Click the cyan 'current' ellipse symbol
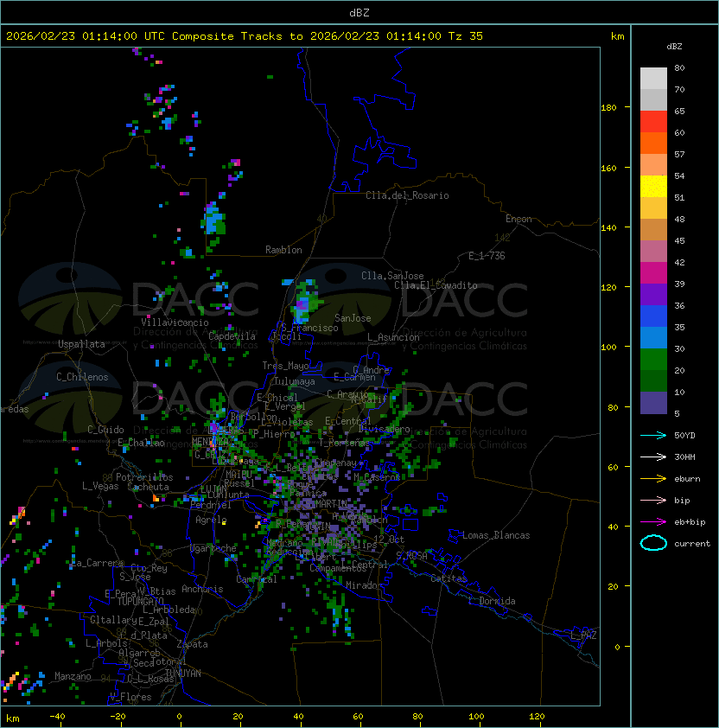 (653, 543)
